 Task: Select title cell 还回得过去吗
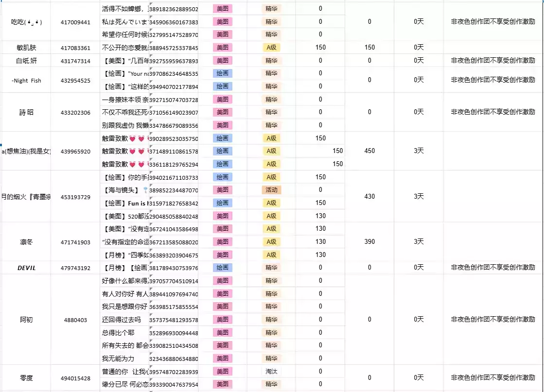click(x=124, y=320)
